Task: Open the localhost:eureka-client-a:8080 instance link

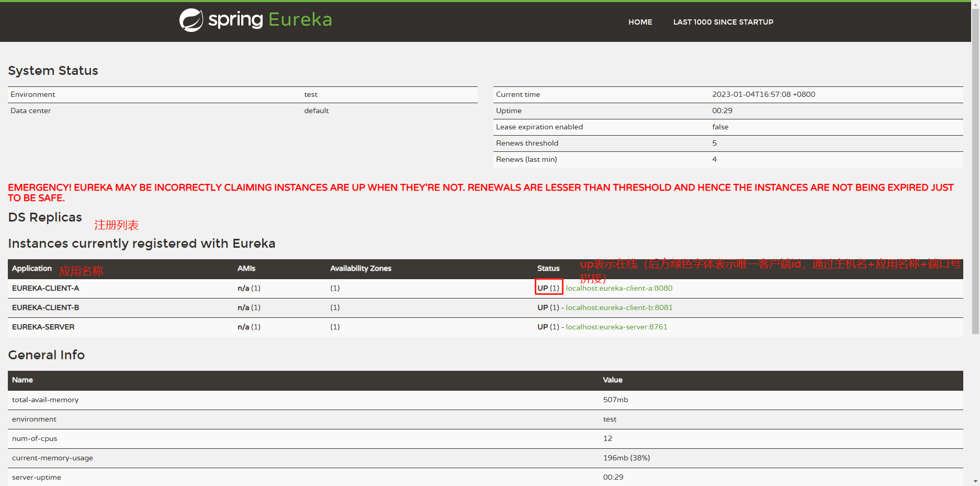Action: tap(619, 288)
